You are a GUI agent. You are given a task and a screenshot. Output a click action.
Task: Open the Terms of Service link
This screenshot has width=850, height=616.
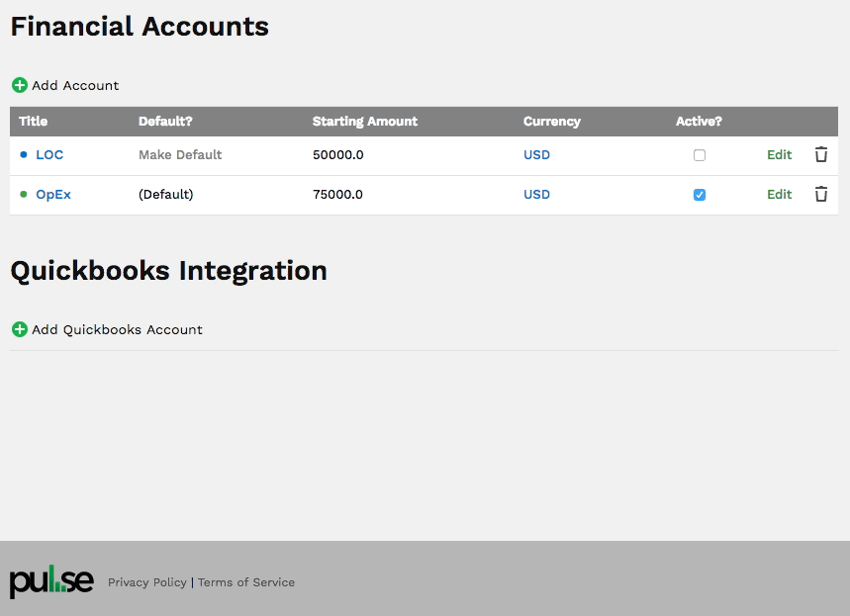246,582
